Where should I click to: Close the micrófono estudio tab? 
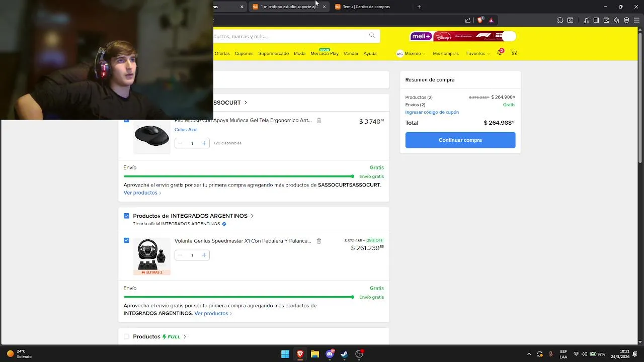[x=324, y=7]
